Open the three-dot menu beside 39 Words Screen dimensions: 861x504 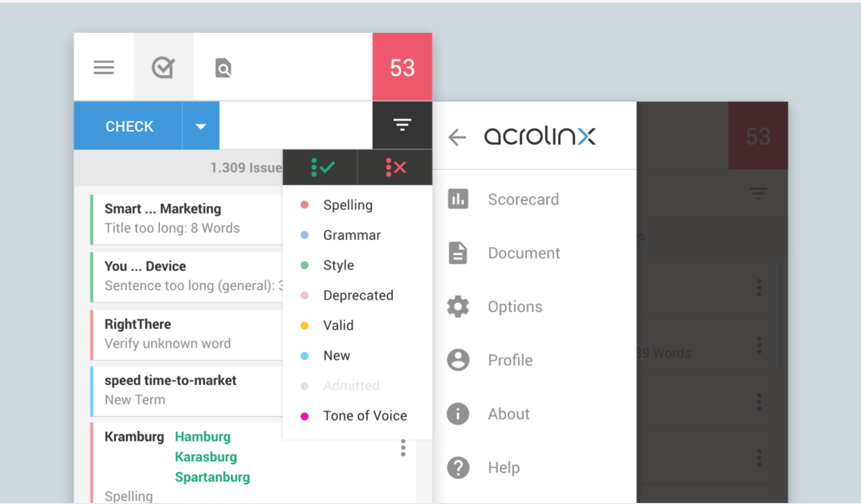click(x=759, y=345)
